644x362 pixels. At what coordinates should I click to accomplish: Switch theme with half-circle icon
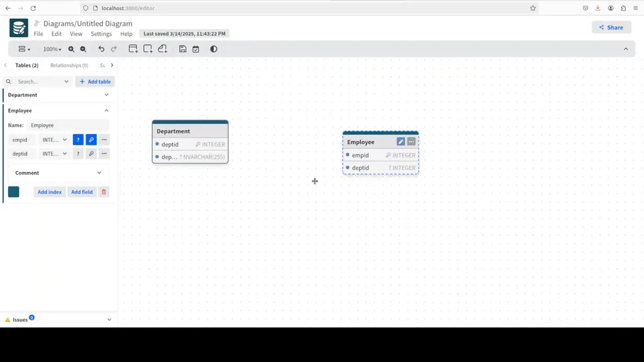(214, 49)
